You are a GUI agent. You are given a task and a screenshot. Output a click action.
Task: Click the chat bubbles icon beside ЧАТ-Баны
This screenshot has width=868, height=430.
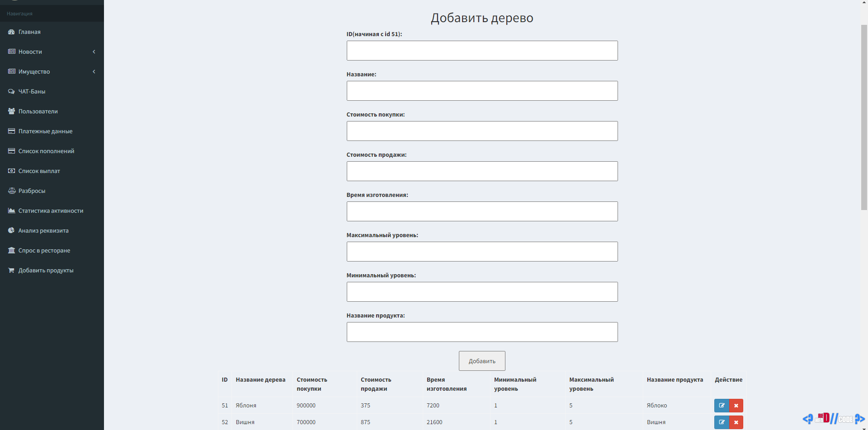(11, 92)
